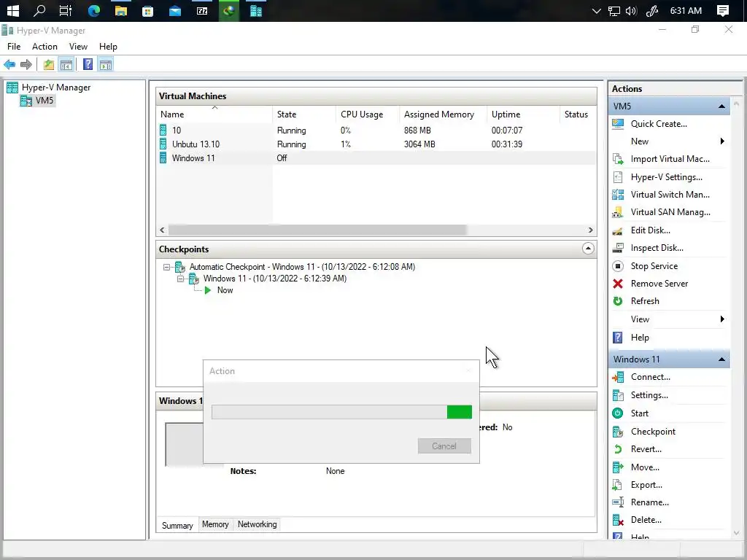This screenshot has height=560, width=747.
Task: Click the Delete action icon
Action: (618, 520)
